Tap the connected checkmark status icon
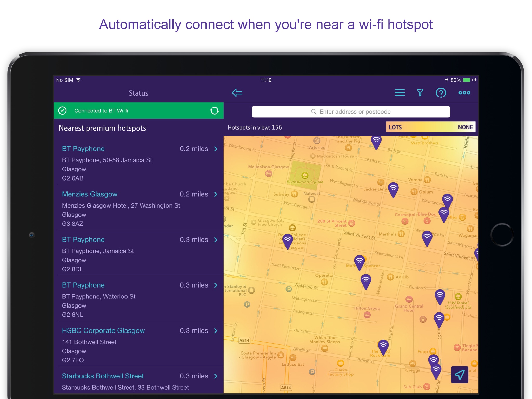This screenshot has height=399, width=532. (x=63, y=111)
